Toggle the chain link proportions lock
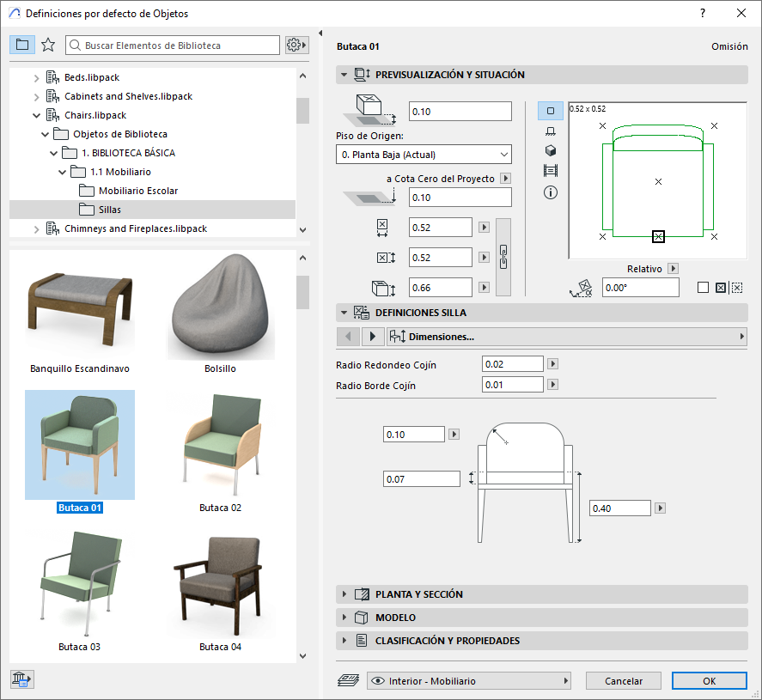Screen dimensions: 762x700 [x=503, y=257]
